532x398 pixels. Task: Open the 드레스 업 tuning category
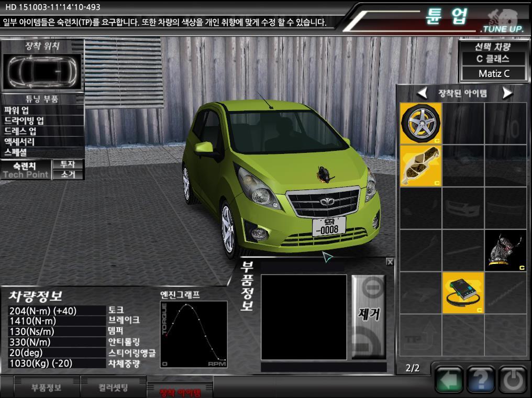pos(42,131)
